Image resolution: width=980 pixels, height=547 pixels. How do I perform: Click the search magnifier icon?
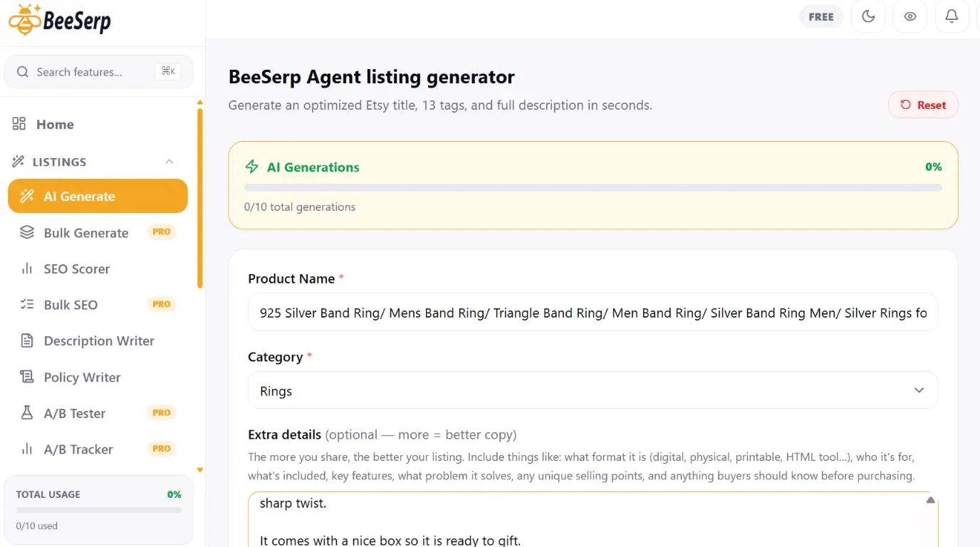(23, 72)
